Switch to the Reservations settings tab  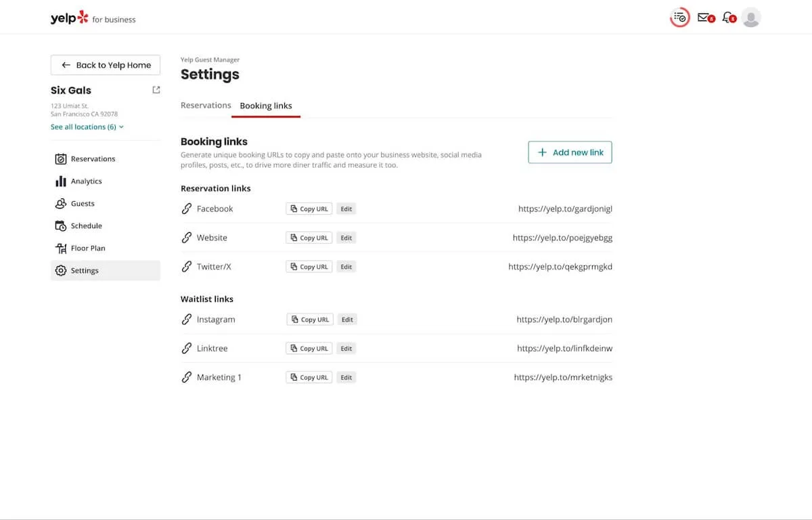tap(206, 106)
